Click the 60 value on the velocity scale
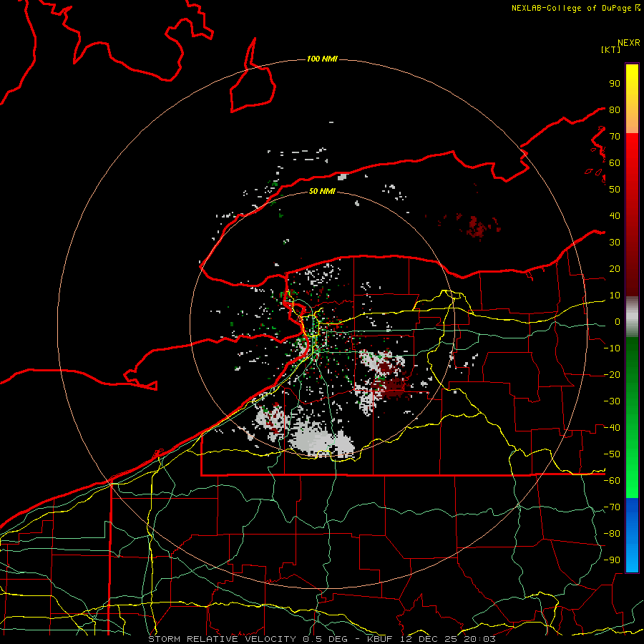The height and width of the screenshot is (644, 644). [x=615, y=162]
